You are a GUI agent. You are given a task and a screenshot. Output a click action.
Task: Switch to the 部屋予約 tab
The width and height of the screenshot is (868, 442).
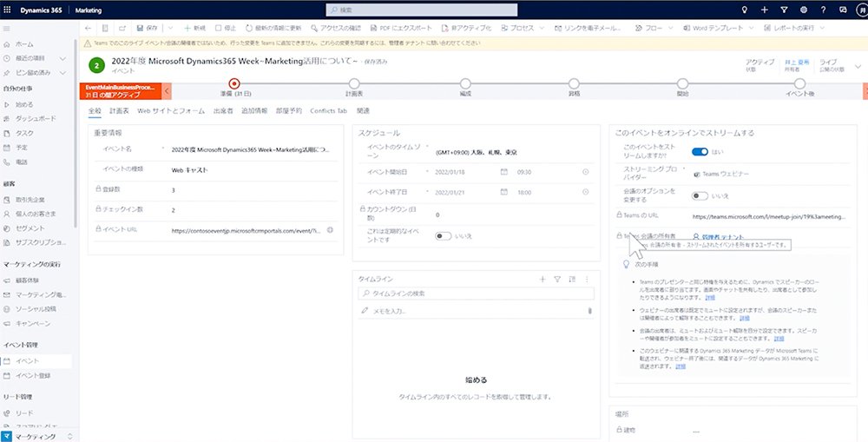click(x=289, y=111)
